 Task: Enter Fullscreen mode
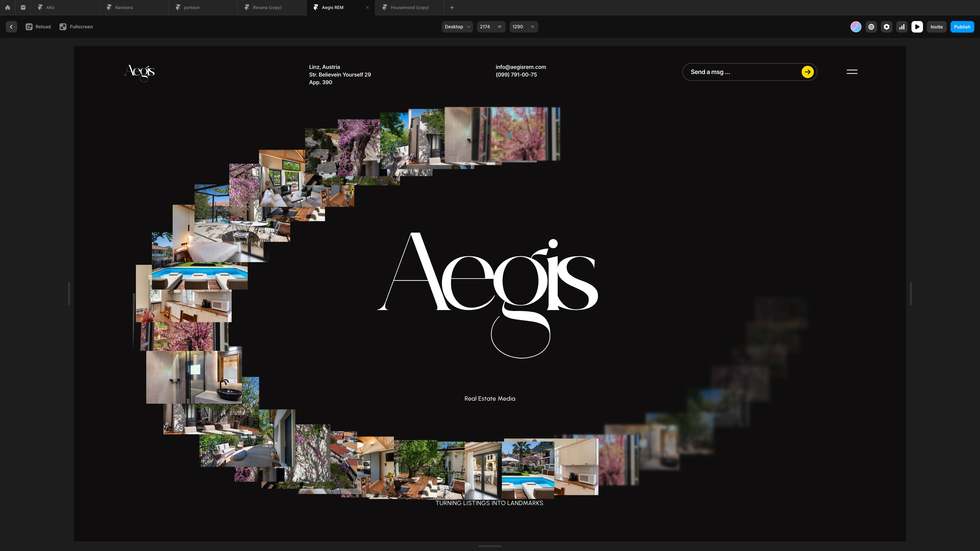point(76,27)
